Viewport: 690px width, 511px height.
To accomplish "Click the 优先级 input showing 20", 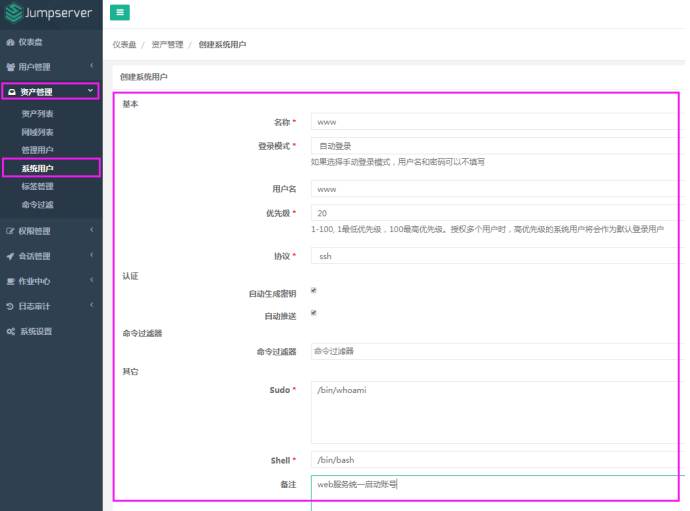I will tap(497, 213).
